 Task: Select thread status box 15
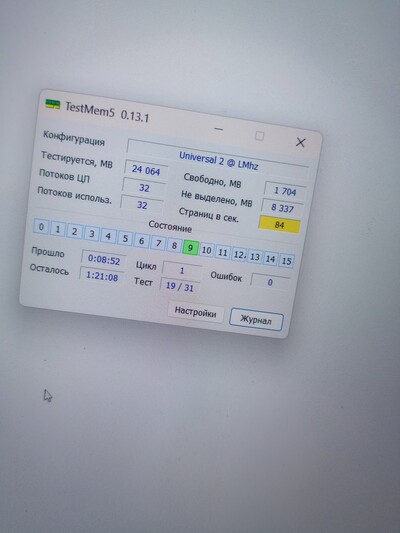[x=286, y=261]
